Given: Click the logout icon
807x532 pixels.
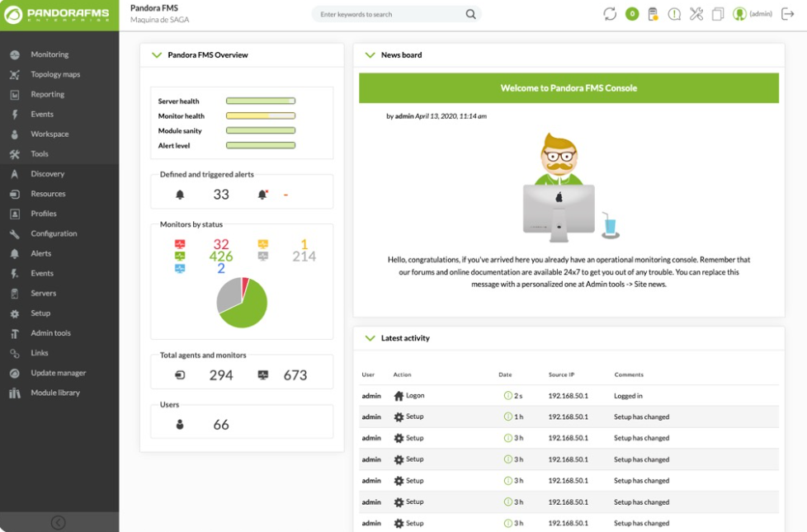Looking at the screenshot, I should tap(788, 14).
